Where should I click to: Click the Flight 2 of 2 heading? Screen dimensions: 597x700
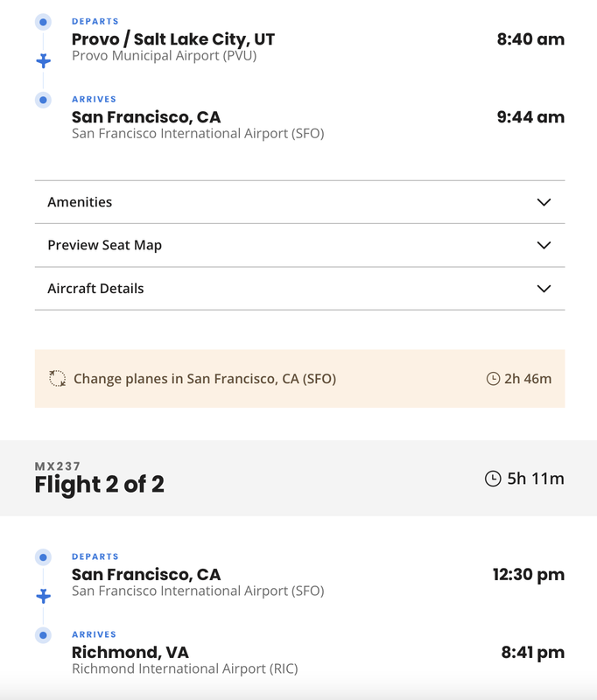(x=99, y=485)
